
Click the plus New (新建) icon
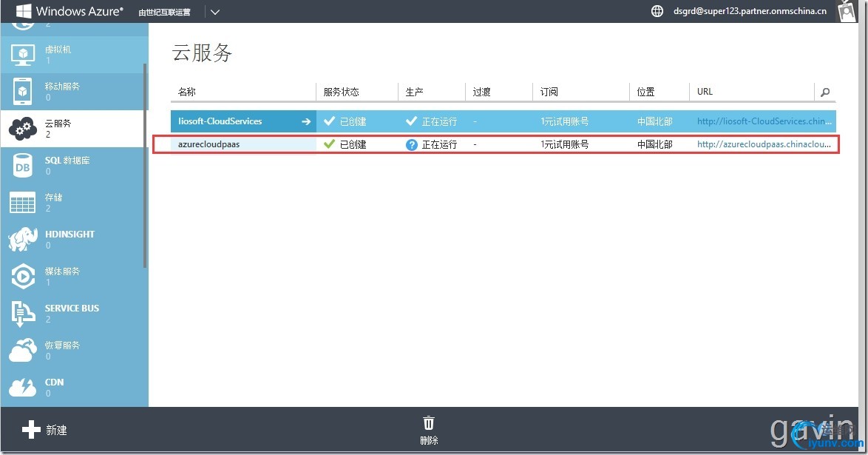[31, 430]
